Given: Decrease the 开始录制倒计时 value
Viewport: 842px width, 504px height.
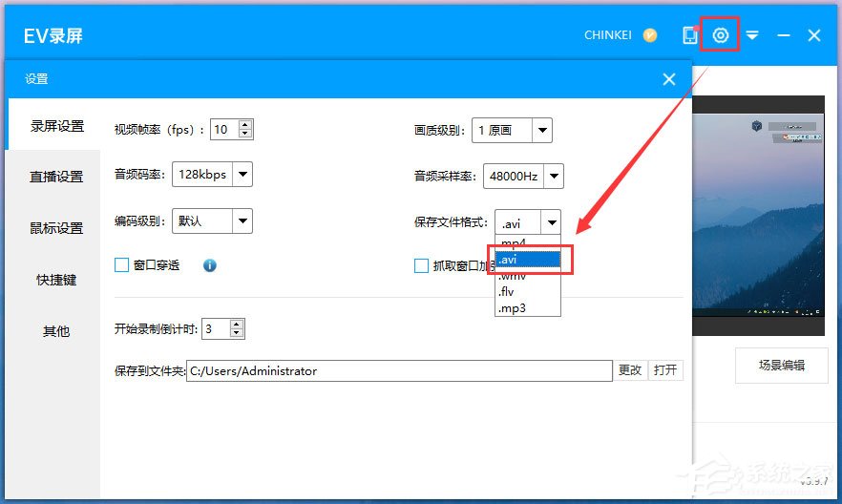Looking at the screenshot, I should pos(237,333).
